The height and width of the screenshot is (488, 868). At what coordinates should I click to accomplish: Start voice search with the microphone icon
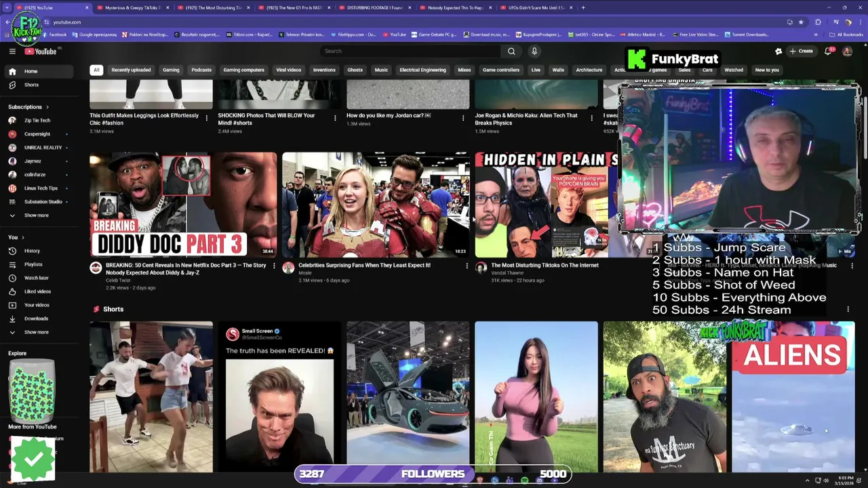[534, 52]
